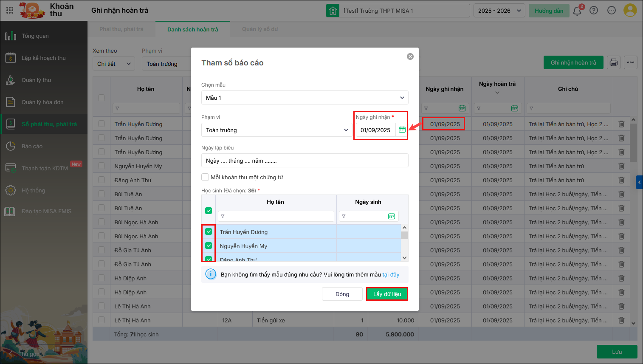Open the school year 2025 - 2026 dropdown

pyautogui.click(x=499, y=11)
